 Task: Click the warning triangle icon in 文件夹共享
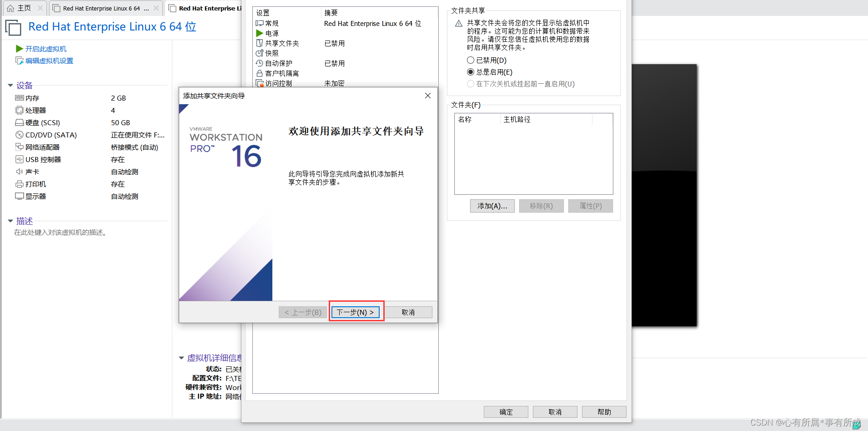click(459, 23)
